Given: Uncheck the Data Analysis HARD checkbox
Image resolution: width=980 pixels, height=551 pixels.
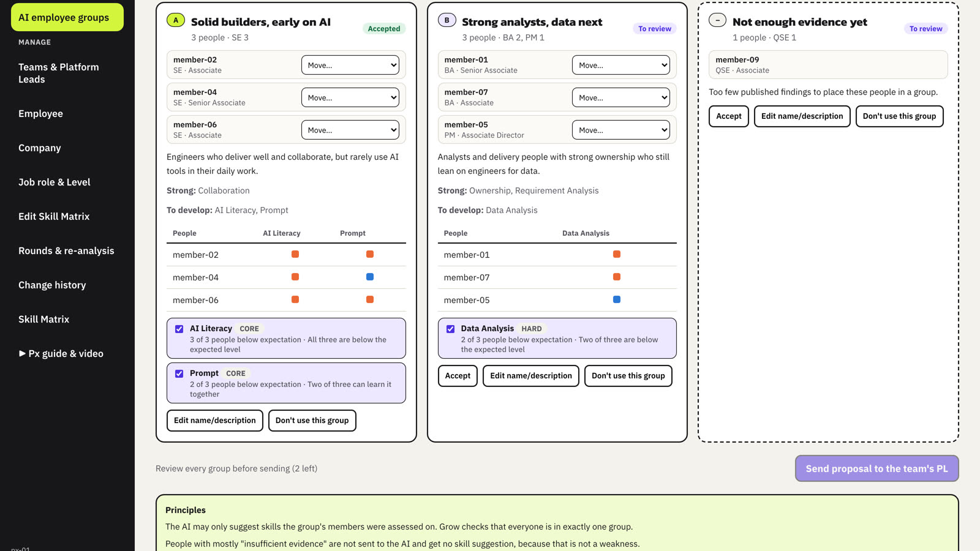Looking at the screenshot, I should (451, 329).
